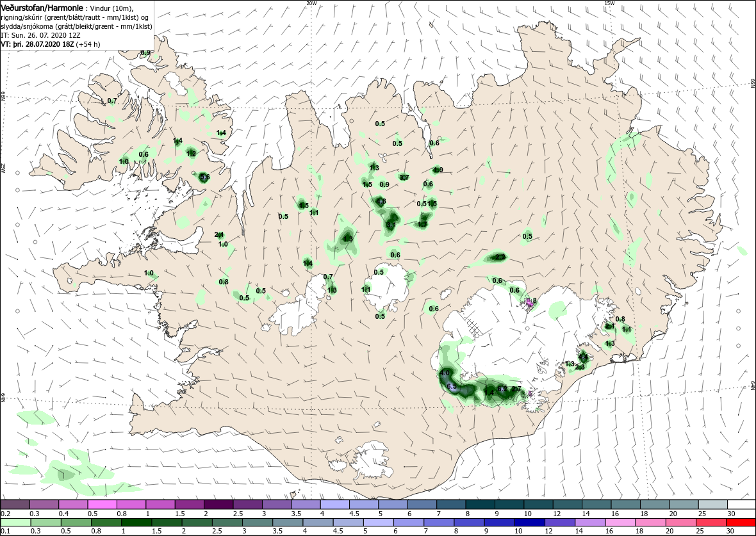The width and height of the screenshot is (756, 536).
Task: Click the 4.9 precipitation value
Action: coord(438,170)
